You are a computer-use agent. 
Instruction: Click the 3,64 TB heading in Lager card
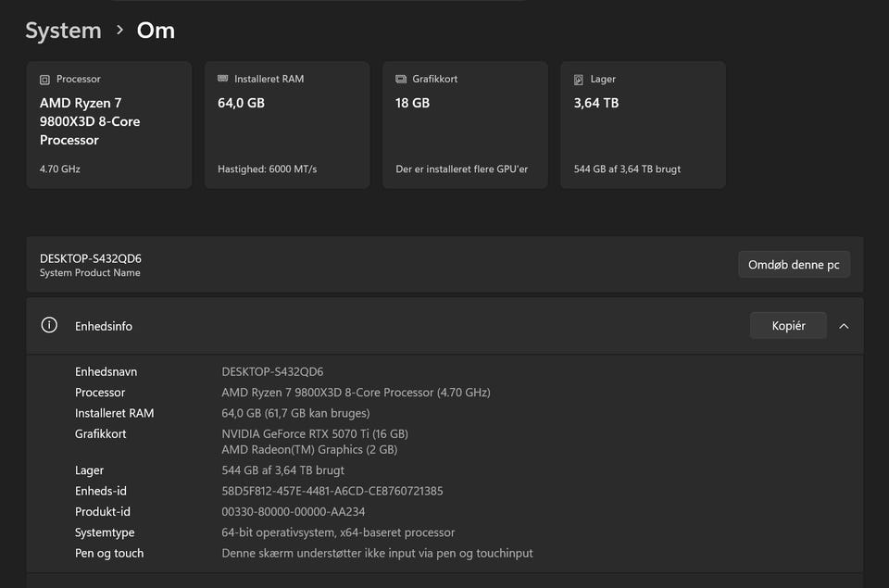click(x=595, y=103)
